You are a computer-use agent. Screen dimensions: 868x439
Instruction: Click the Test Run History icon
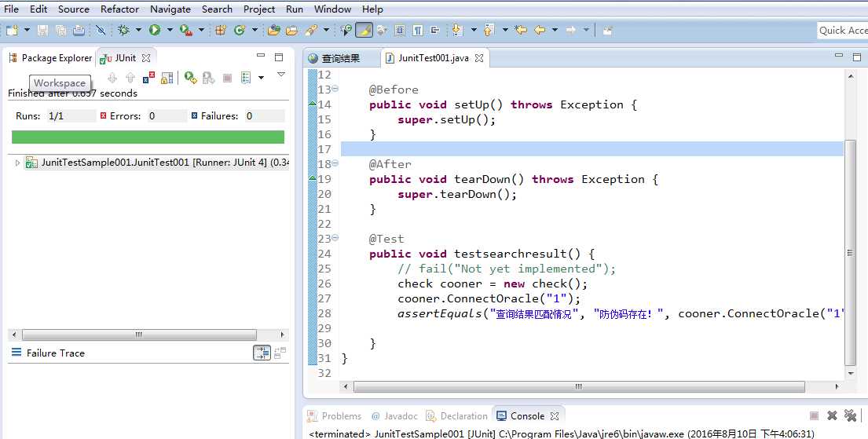pos(247,78)
